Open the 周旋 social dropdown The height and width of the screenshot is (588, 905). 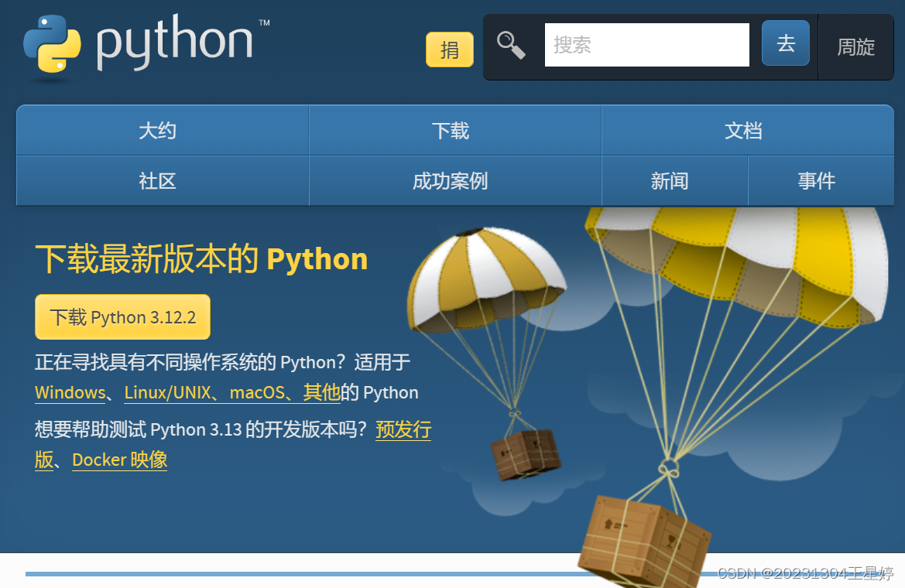(x=855, y=47)
